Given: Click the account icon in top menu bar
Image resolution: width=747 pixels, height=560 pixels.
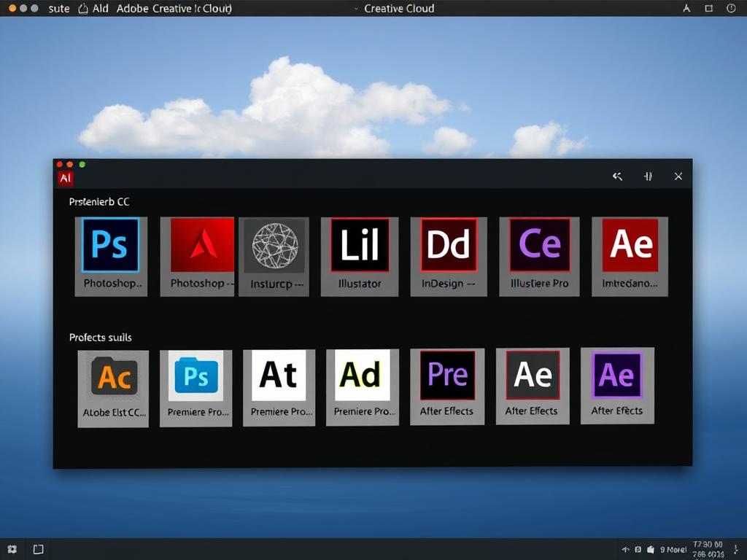Looking at the screenshot, I should point(686,8).
